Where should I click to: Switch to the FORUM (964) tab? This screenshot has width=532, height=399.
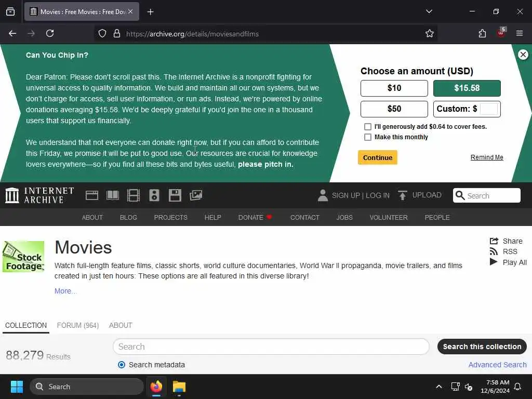click(x=78, y=325)
